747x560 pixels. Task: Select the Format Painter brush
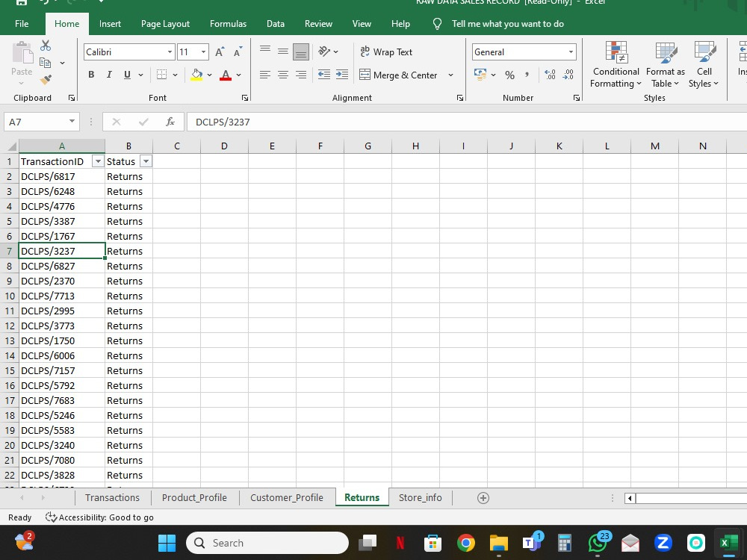pyautogui.click(x=46, y=80)
